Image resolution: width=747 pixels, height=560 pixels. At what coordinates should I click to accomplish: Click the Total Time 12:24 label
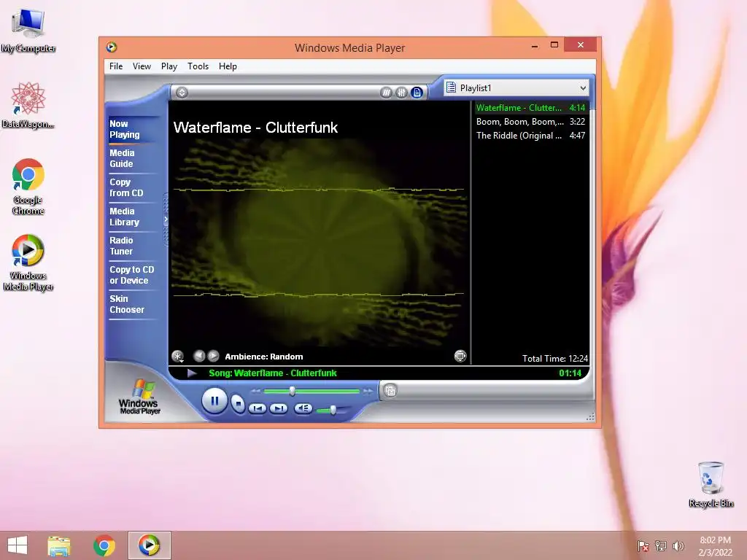point(554,358)
